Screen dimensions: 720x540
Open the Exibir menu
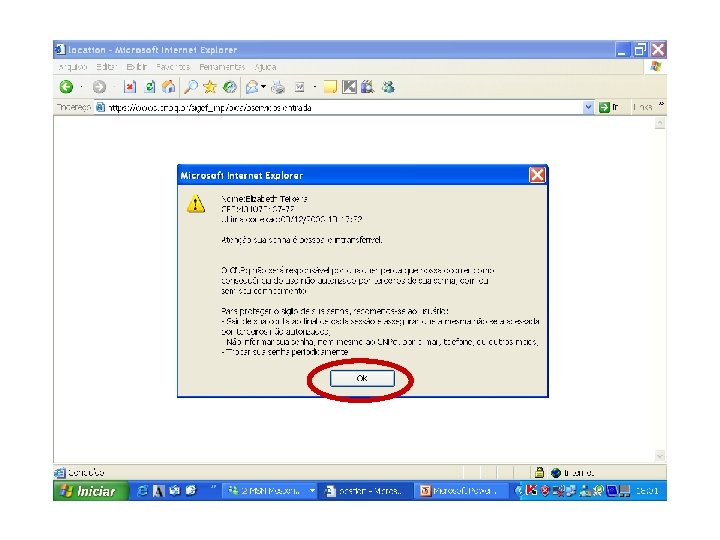pyautogui.click(x=136, y=67)
